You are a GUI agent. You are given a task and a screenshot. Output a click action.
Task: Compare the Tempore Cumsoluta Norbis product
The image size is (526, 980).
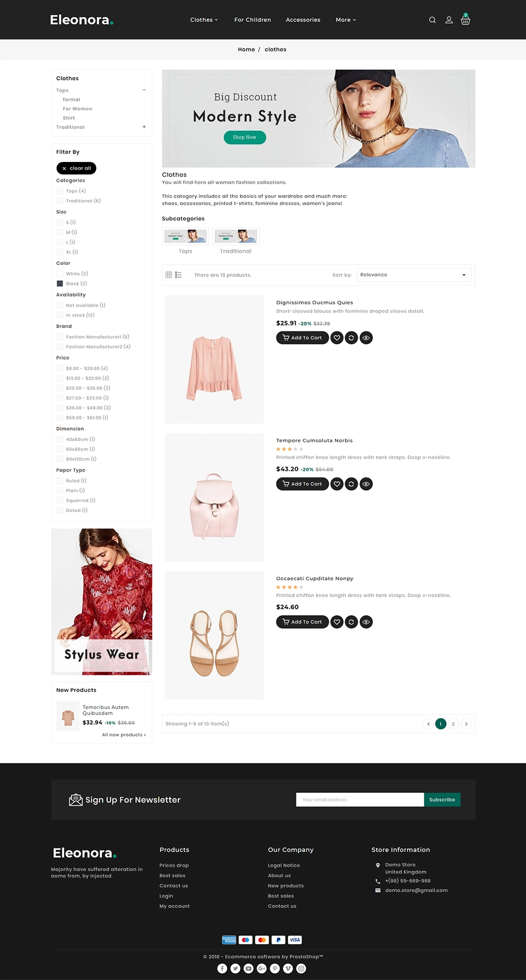click(351, 484)
